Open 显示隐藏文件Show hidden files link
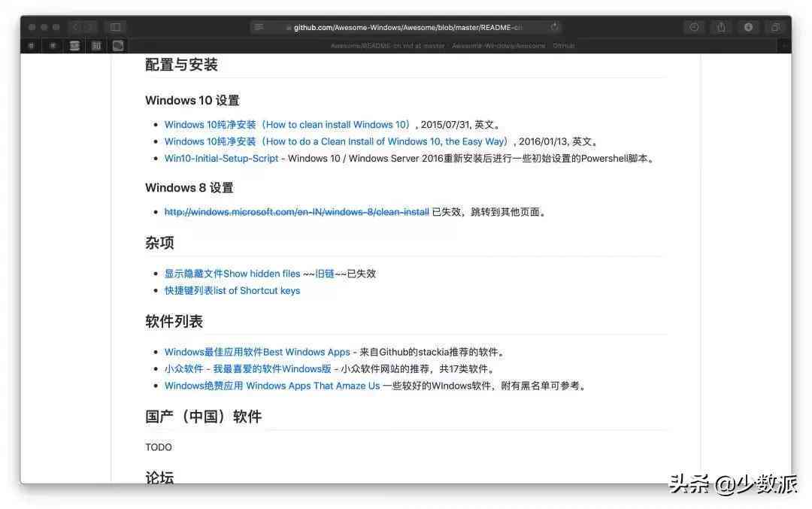This screenshot has width=812, height=509. pos(232,274)
